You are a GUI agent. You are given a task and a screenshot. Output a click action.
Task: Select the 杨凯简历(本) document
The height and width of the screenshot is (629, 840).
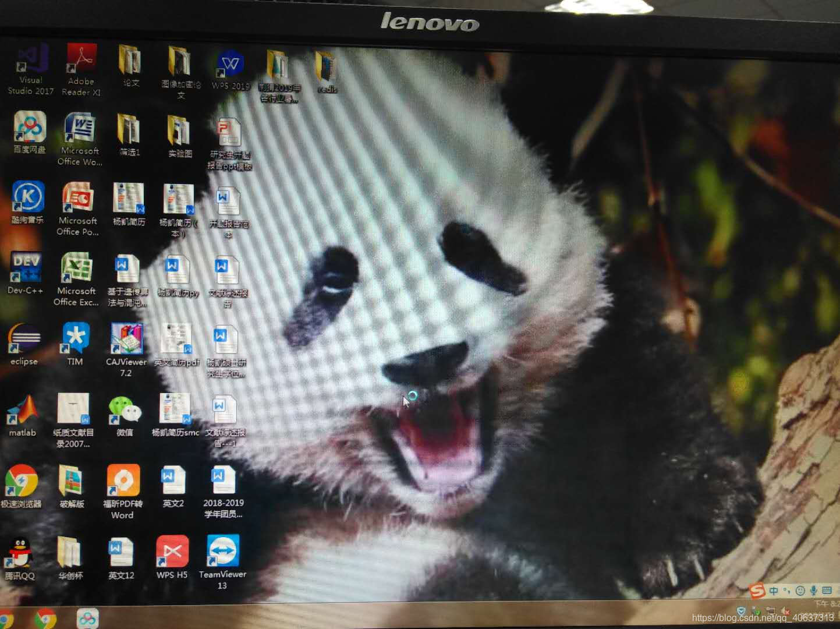click(179, 210)
